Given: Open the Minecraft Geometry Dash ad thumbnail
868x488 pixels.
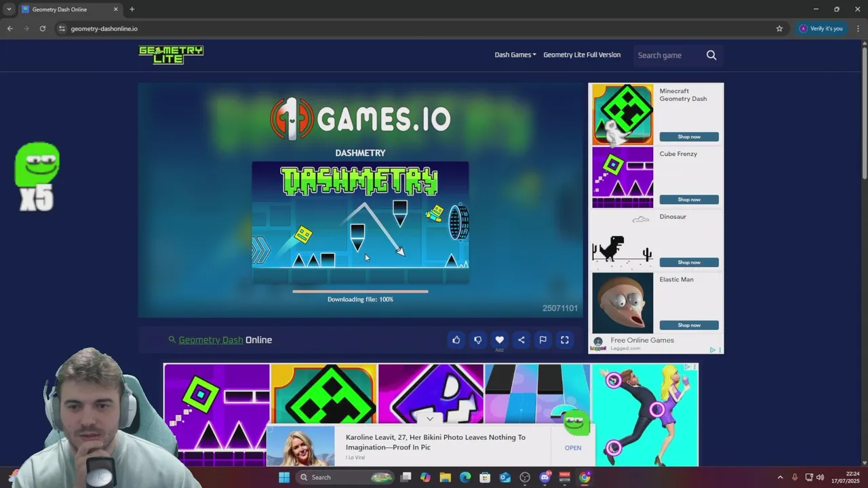Looking at the screenshot, I should point(623,115).
